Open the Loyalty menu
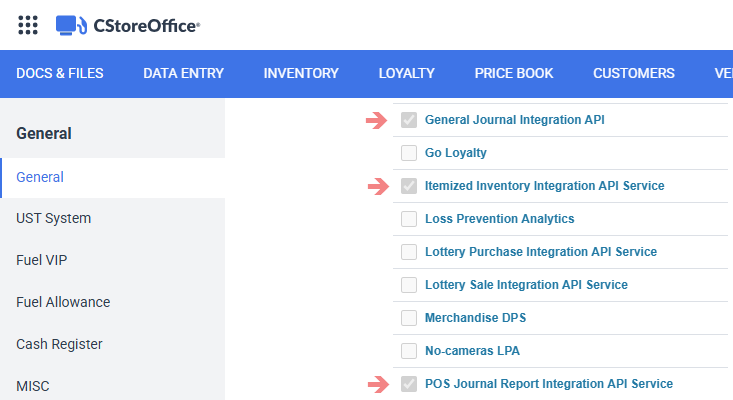 pos(407,73)
